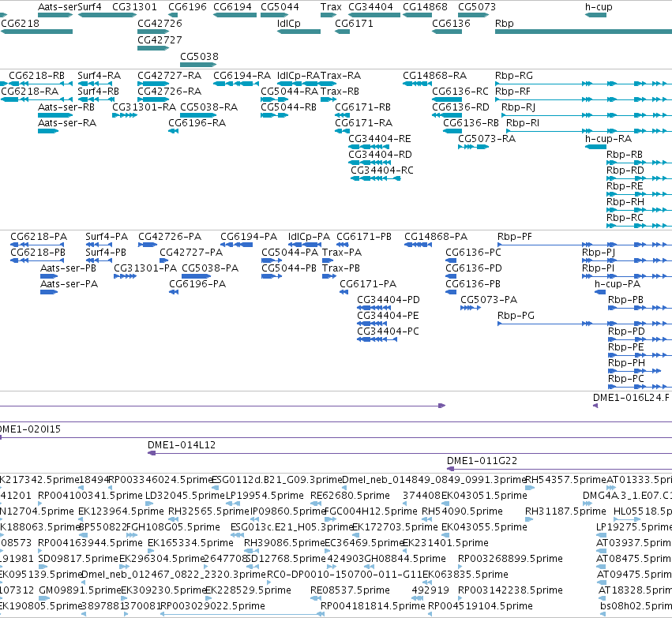Screen dimensions: 672x618
Task: Select the RH39086.5prime EST label
Action: click(x=285, y=544)
